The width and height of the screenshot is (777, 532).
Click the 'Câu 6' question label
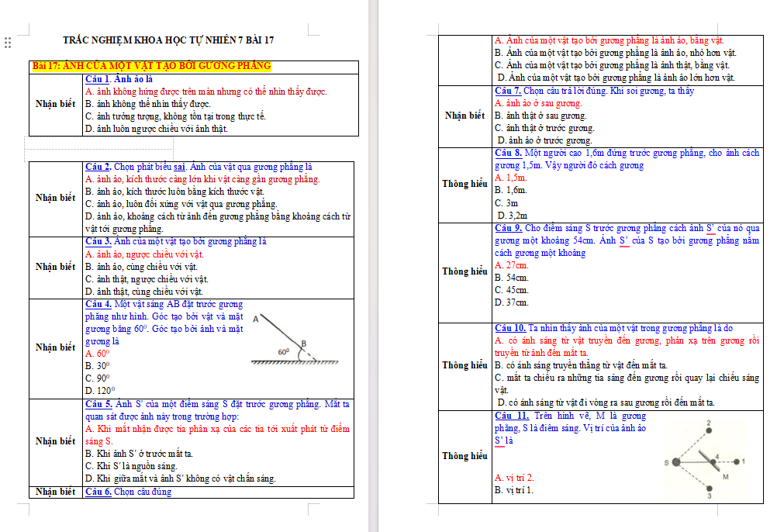[98, 492]
